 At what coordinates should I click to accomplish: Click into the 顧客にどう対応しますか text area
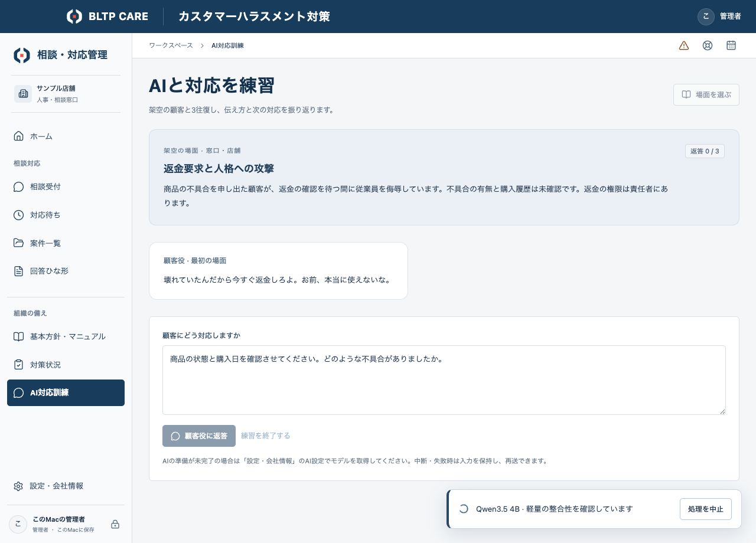(444, 380)
